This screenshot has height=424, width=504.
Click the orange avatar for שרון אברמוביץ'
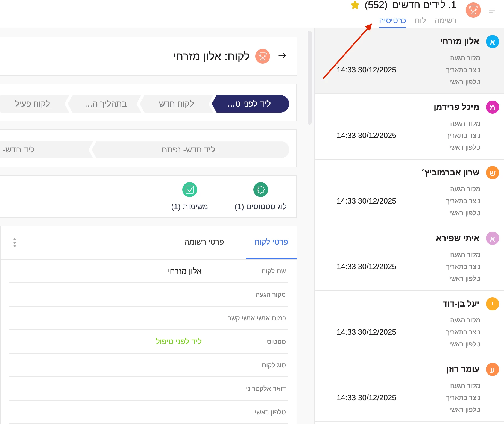click(492, 173)
